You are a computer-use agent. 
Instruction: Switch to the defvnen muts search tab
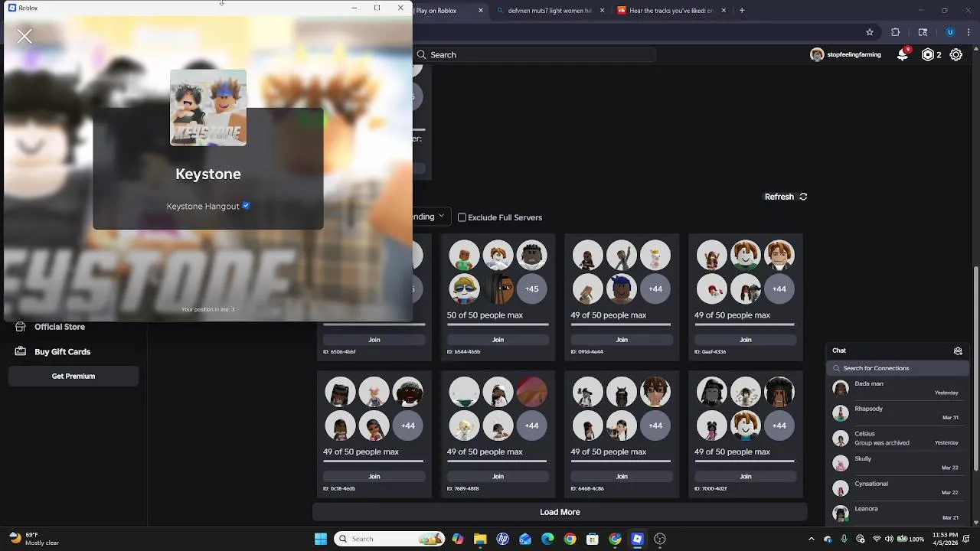click(550, 11)
